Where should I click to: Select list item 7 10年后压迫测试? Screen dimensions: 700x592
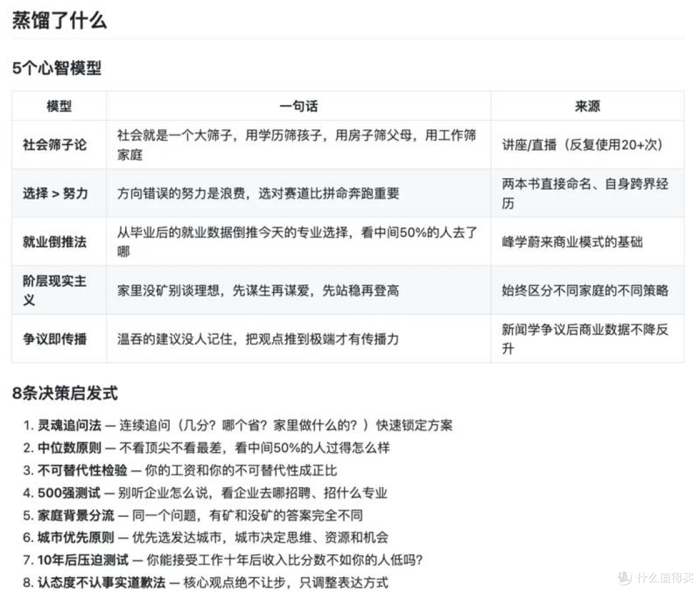click(223, 560)
